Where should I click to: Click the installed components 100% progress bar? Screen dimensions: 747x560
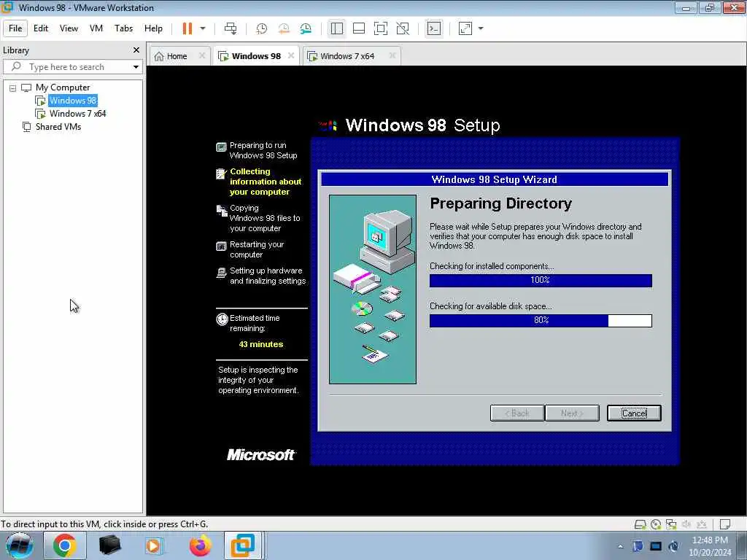pos(541,281)
